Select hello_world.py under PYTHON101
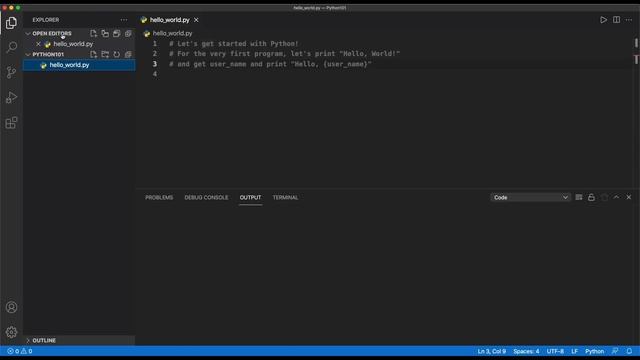The height and width of the screenshot is (360, 640). (79, 65)
